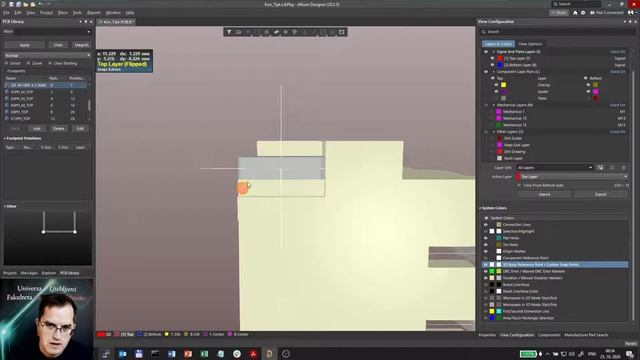
Task: Toggle the Bottom Overlay visibility eye
Action: click(x=588, y=85)
